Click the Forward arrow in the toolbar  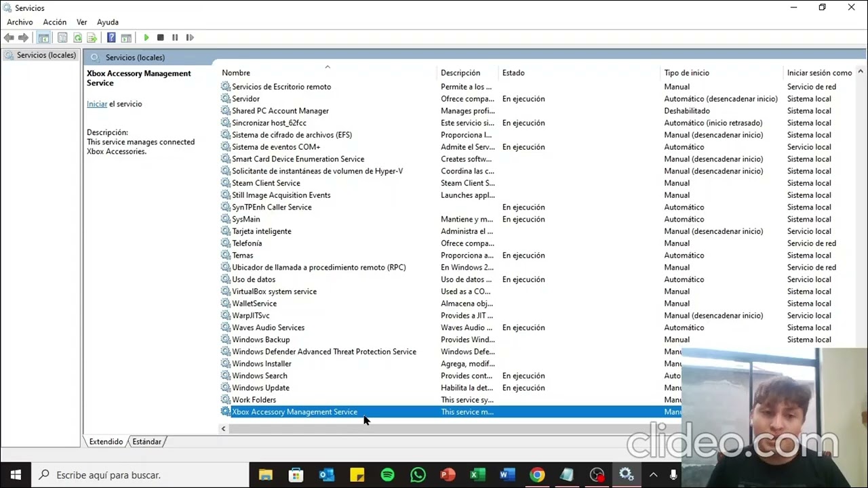24,38
